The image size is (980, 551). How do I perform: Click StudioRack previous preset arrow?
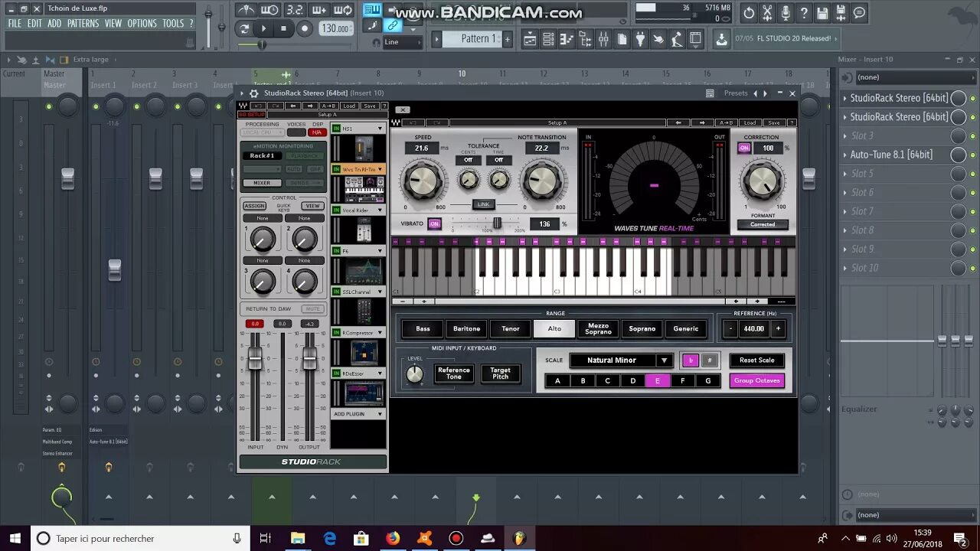pyautogui.click(x=756, y=93)
